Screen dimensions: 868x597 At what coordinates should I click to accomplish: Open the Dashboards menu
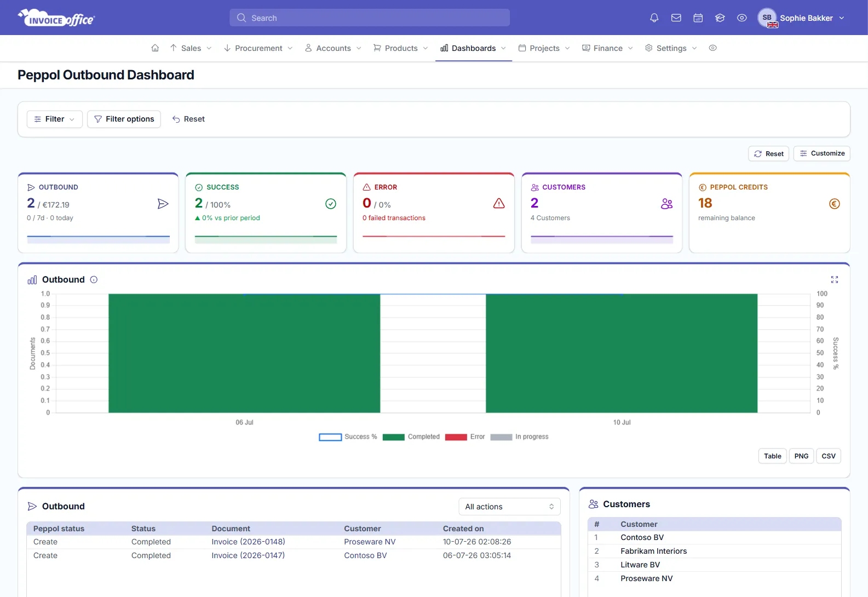pos(473,48)
